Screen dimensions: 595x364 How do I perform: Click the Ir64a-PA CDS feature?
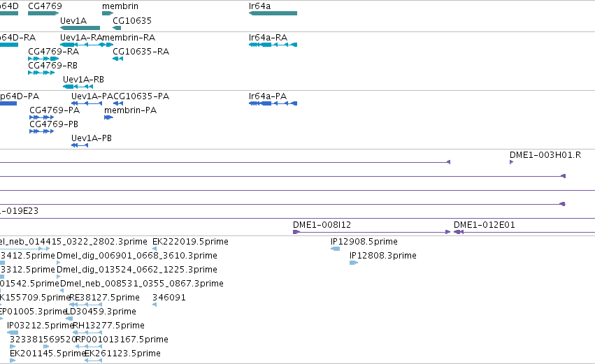(x=273, y=103)
